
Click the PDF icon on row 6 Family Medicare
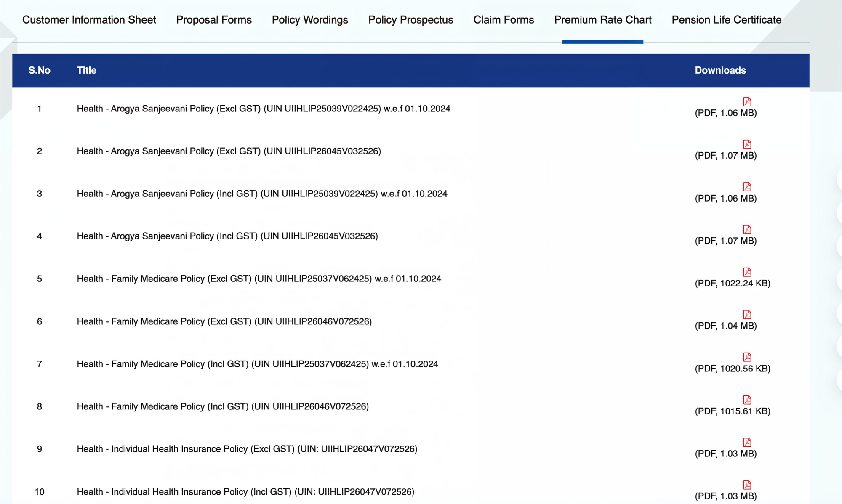[x=747, y=314]
